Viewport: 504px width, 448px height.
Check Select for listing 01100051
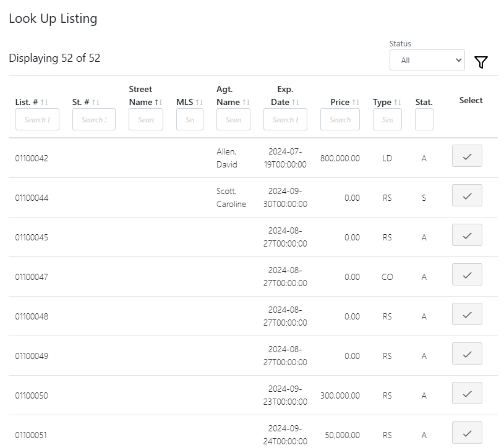coord(467,432)
